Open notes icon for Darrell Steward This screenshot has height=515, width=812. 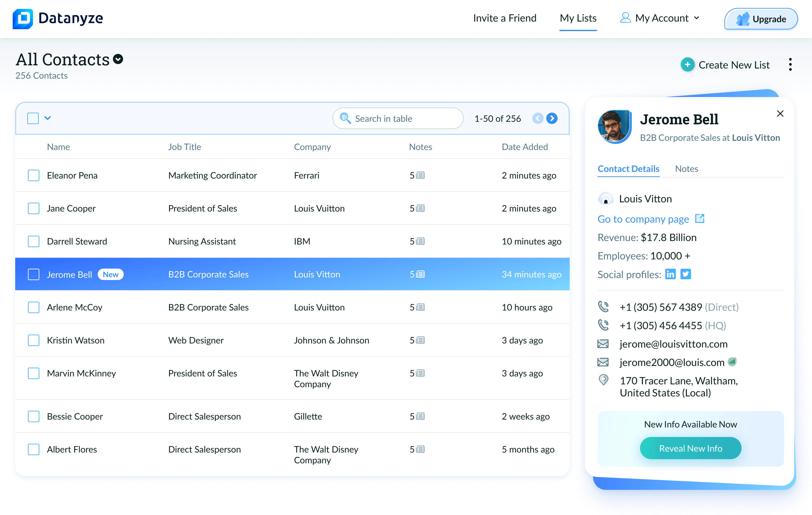pos(420,241)
